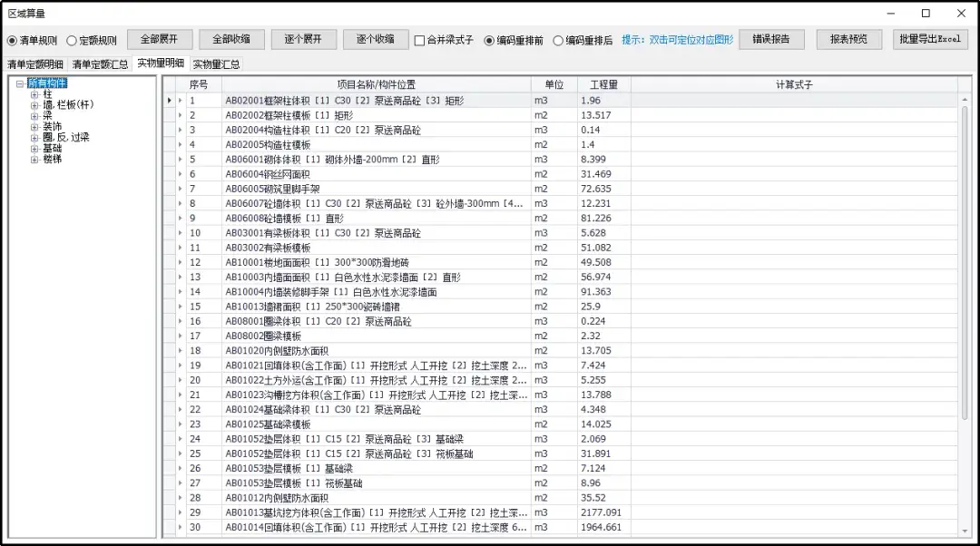Maximize the 区域算量 window

tap(926, 13)
